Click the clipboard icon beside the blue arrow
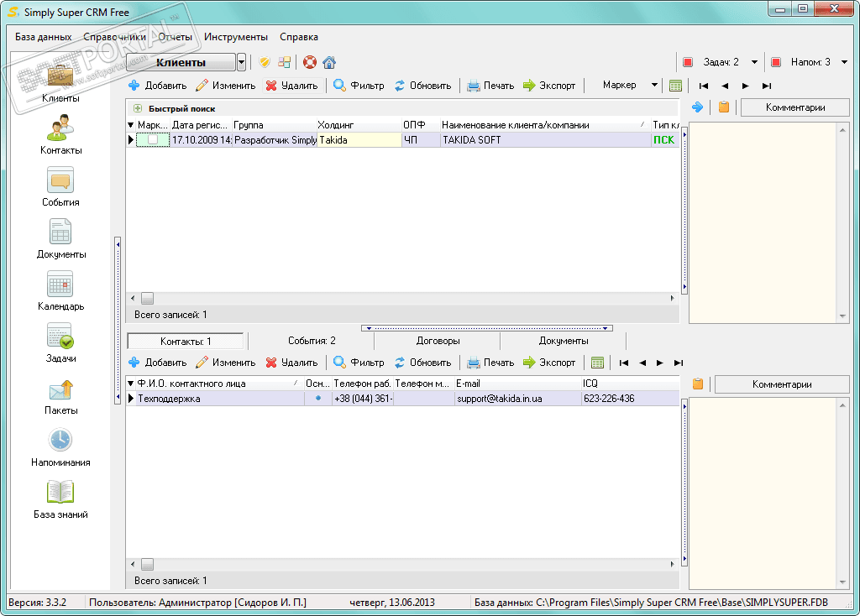860x616 pixels. pos(724,107)
